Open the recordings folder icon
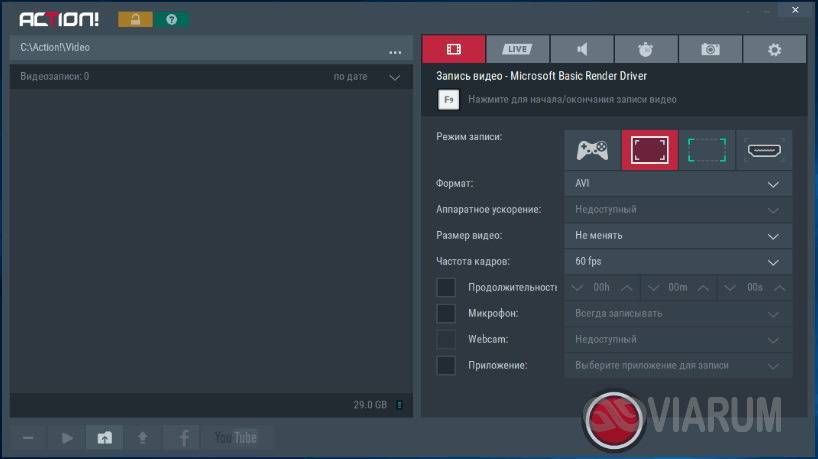The image size is (818, 459). tap(105, 437)
